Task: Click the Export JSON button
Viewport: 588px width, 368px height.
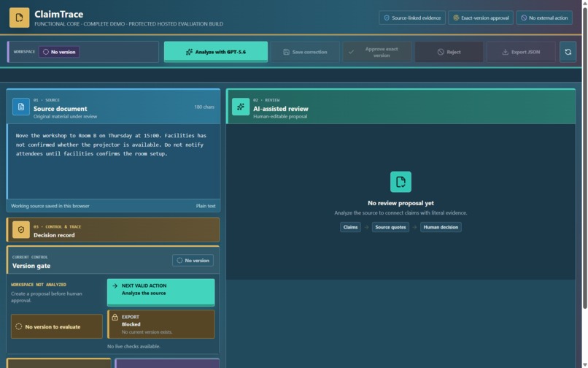Action: [x=521, y=52]
